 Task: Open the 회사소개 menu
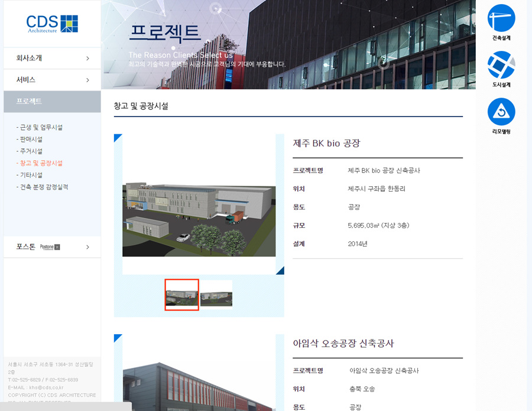(29, 58)
